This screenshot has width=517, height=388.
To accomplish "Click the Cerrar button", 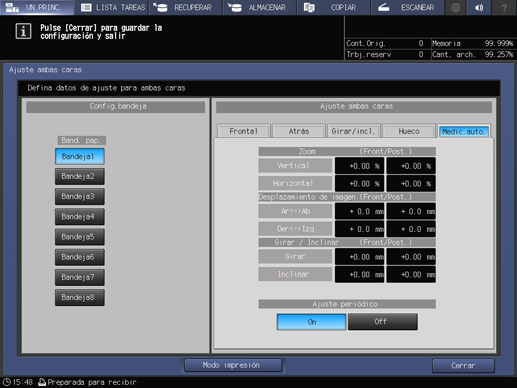I will (x=463, y=366).
